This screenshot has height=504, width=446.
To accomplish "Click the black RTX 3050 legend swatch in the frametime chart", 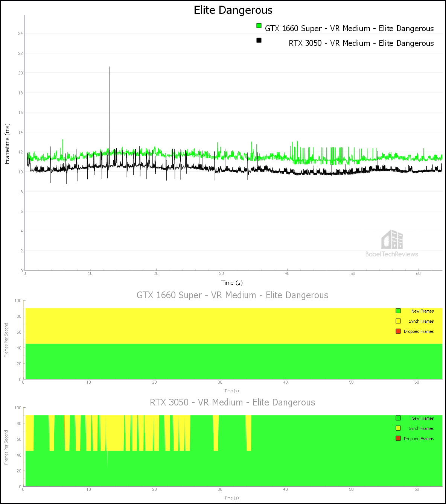I will [259, 40].
